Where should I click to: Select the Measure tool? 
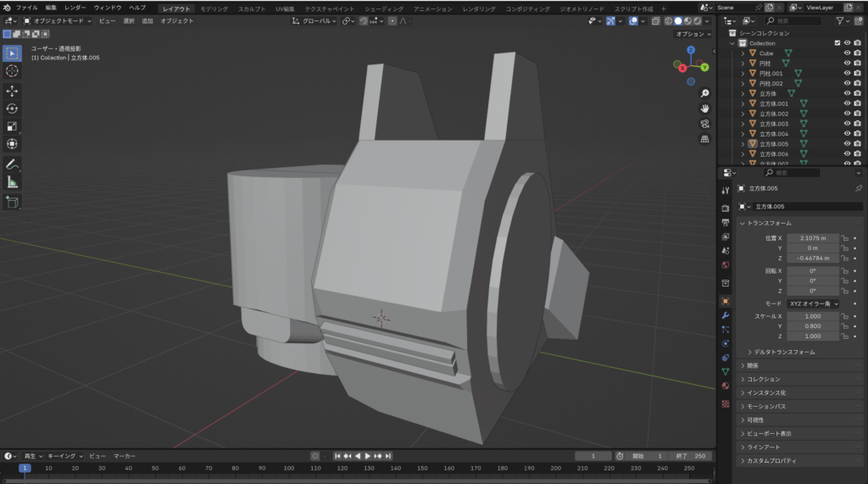[13, 181]
